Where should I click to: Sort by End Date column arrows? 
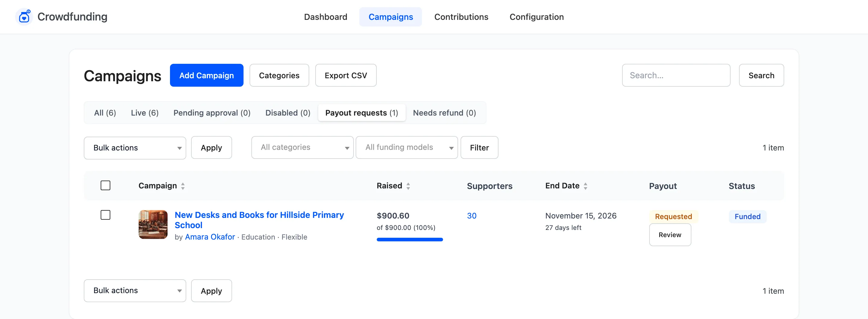(x=585, y=186)
